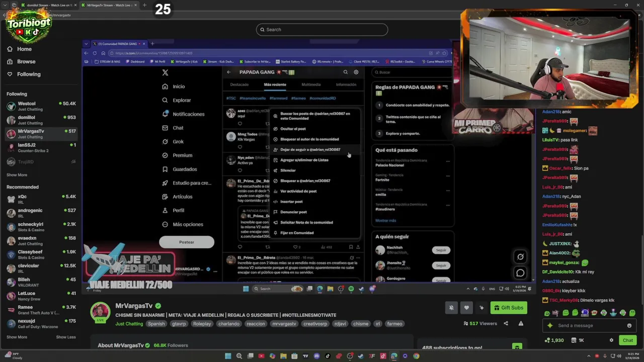Select the Roleplay tag
This screenshot has width=644, height=362.
coord(202,324)
